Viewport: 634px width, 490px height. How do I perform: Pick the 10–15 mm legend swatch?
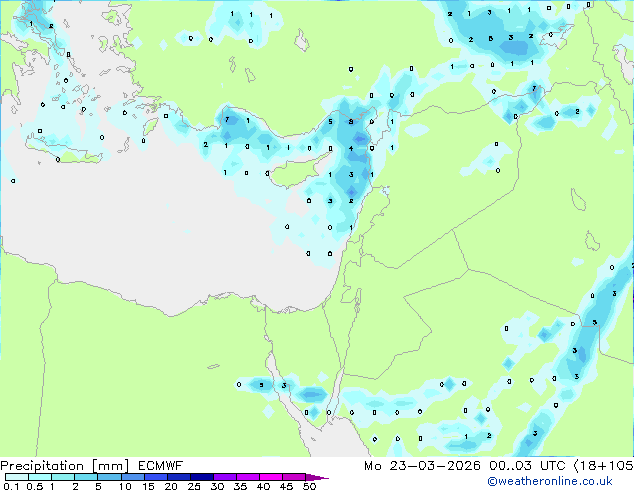click(133, 477)
